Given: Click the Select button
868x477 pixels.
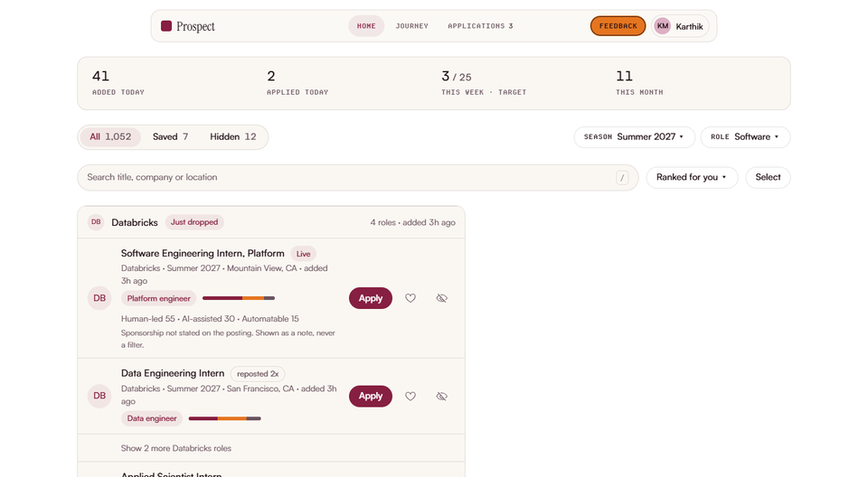Looking at the screenshot, I should tap(768, 177).
